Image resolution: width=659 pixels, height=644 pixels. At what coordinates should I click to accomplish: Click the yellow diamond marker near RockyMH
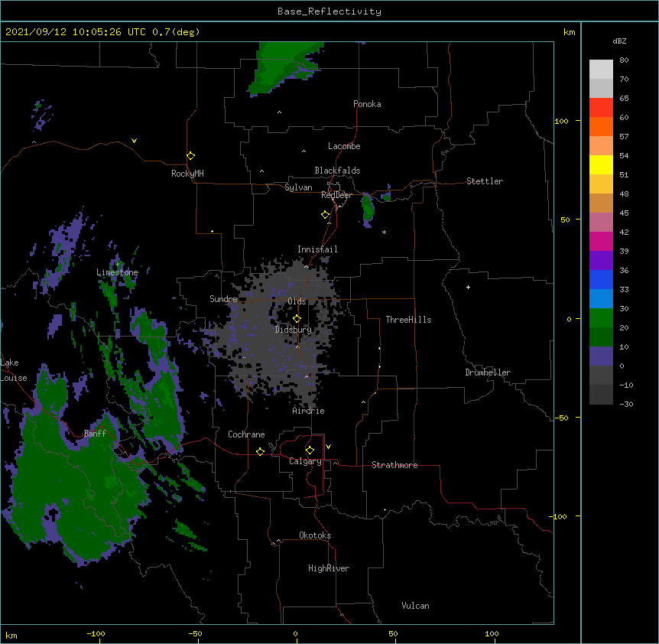[191, 156]
